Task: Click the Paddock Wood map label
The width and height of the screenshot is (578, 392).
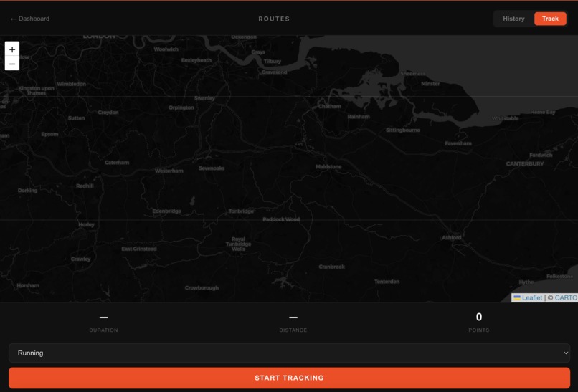Action: click(x=281, y=219)
